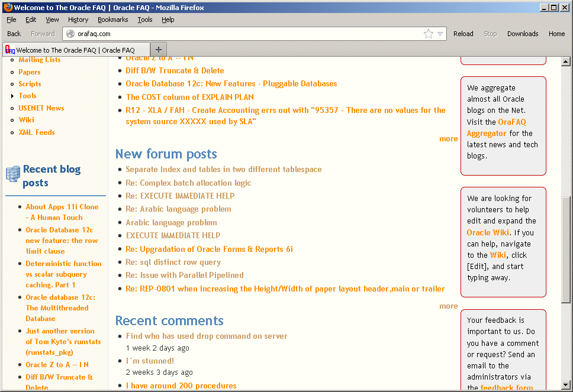Click the scrollbar up arrow
This screenshot has height=392, width=573.
point(566,61)
